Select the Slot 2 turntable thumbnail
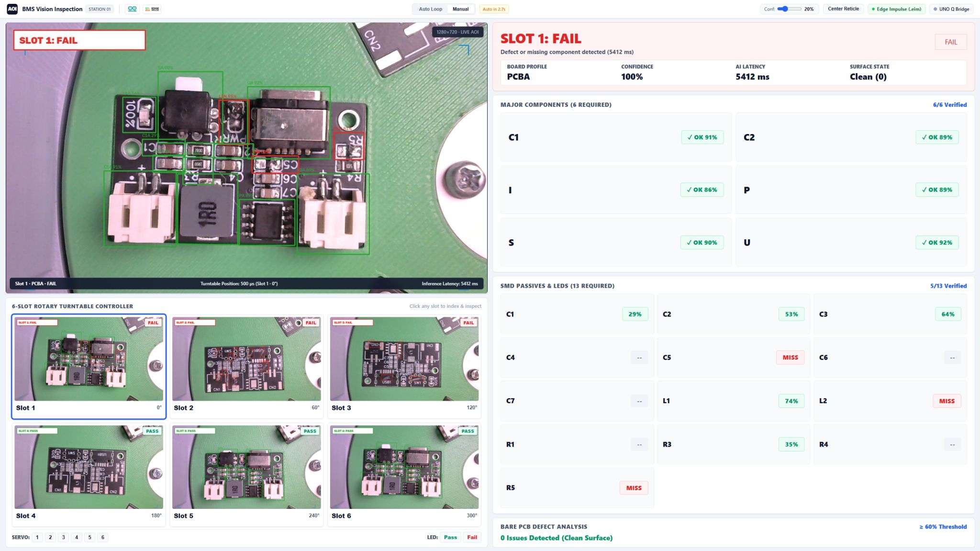Image resolution: width=980 pixels, height=551 pixels. click(x=246, y=366)
